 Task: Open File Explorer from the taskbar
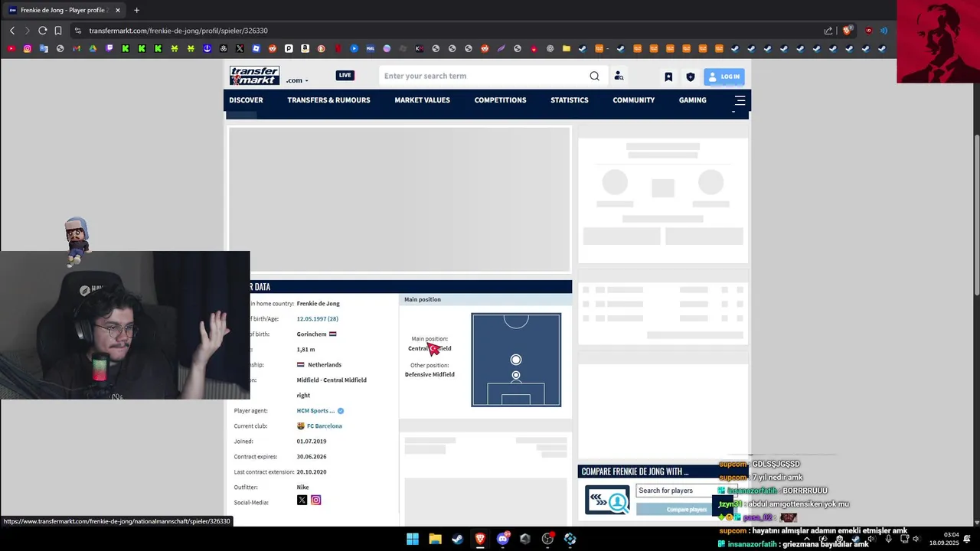(435, 539)
